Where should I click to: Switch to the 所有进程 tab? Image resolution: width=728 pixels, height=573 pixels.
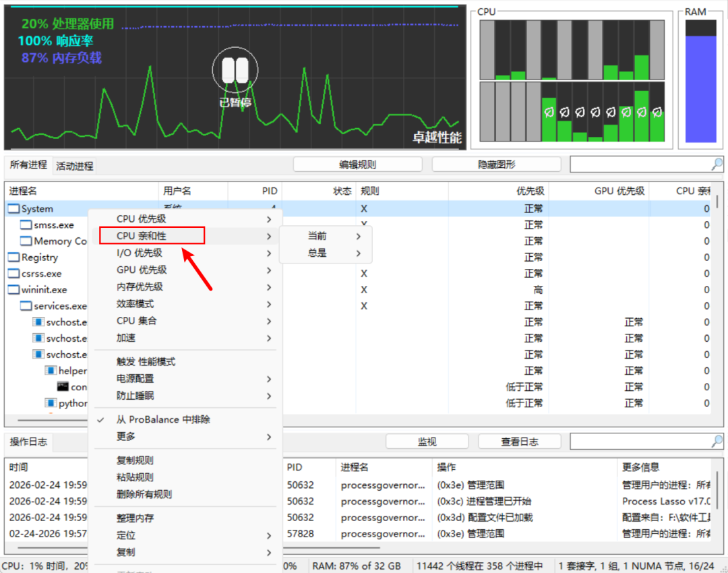click(28, 165)
